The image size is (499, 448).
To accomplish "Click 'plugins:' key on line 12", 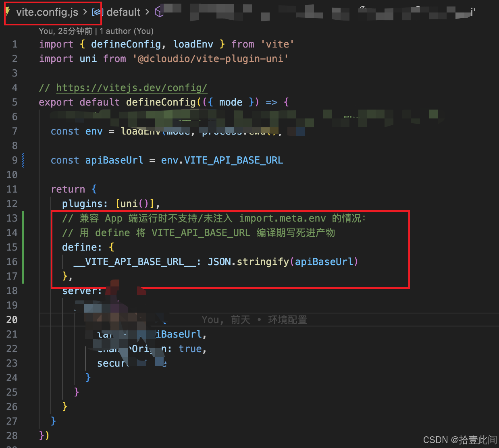I will pyautogui.click(x=85, y=204).
